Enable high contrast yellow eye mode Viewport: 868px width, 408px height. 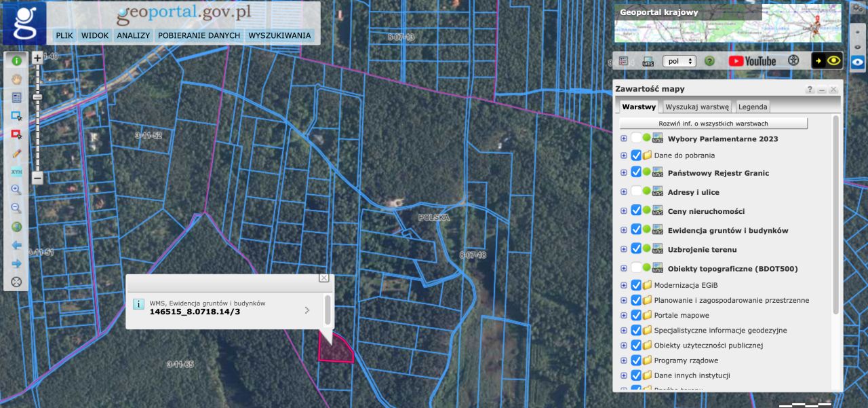827,61
